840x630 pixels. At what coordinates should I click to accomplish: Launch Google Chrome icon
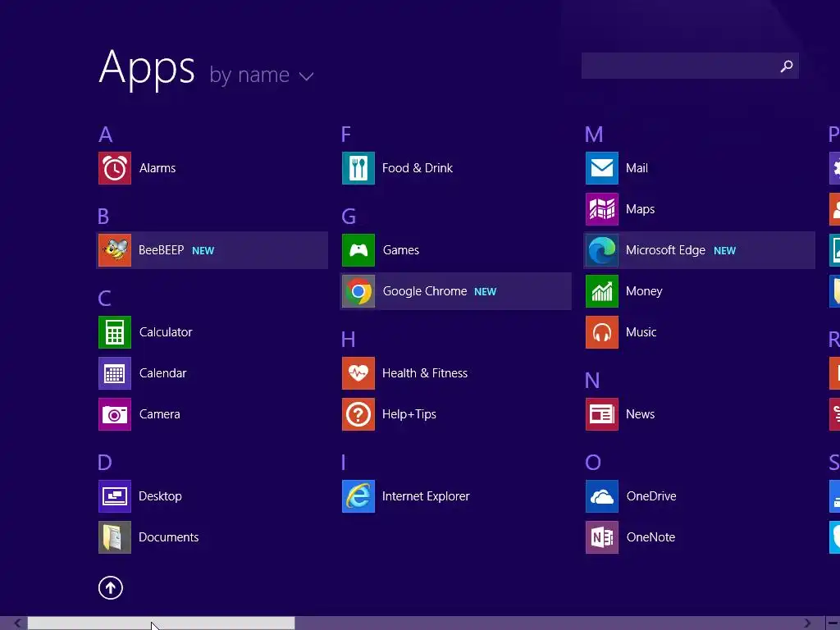[x=358, y=291]
